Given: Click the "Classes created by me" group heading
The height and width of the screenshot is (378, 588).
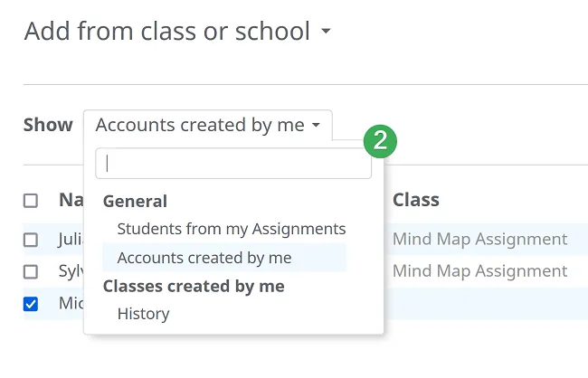Looking at the screenshot, I should [194, 286].
